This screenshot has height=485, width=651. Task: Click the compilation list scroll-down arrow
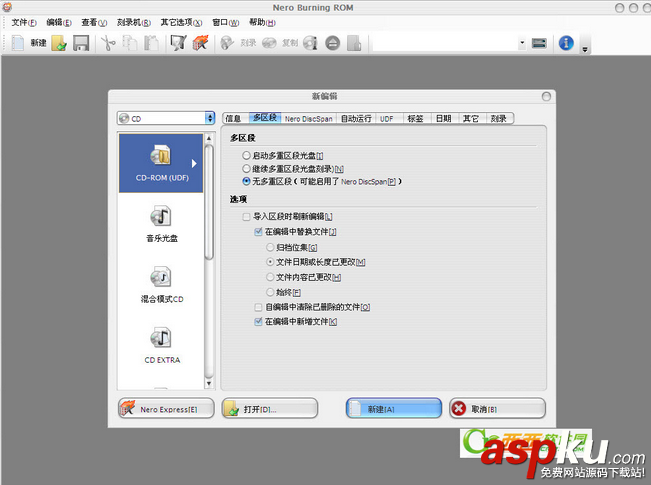[209, 383]
